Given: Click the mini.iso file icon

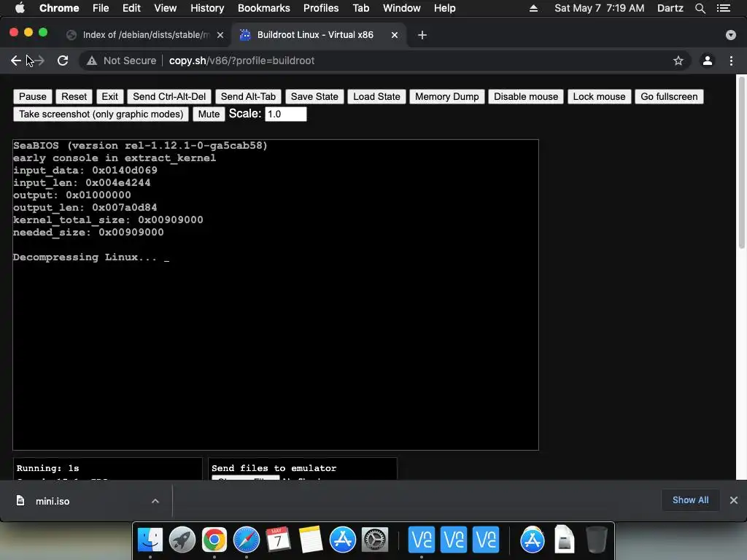Looking at the screenshot, I should pos(20,500).
